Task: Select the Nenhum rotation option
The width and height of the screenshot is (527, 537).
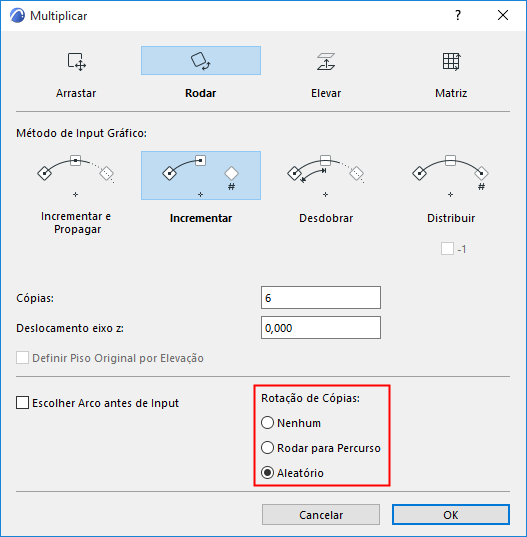Action: click(x=267, y=423)
